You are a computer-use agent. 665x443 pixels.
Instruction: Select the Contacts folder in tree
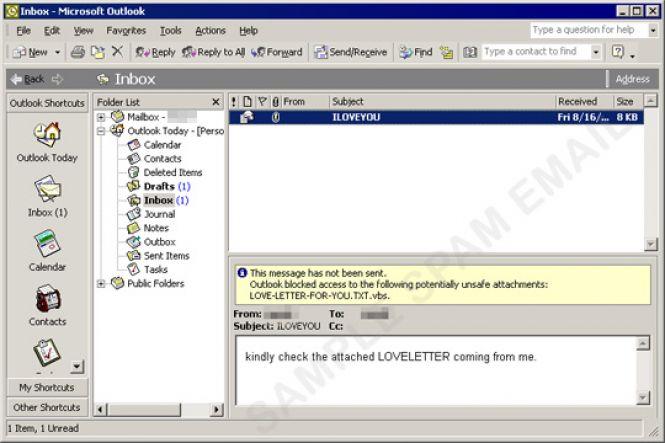click(162, 159)
